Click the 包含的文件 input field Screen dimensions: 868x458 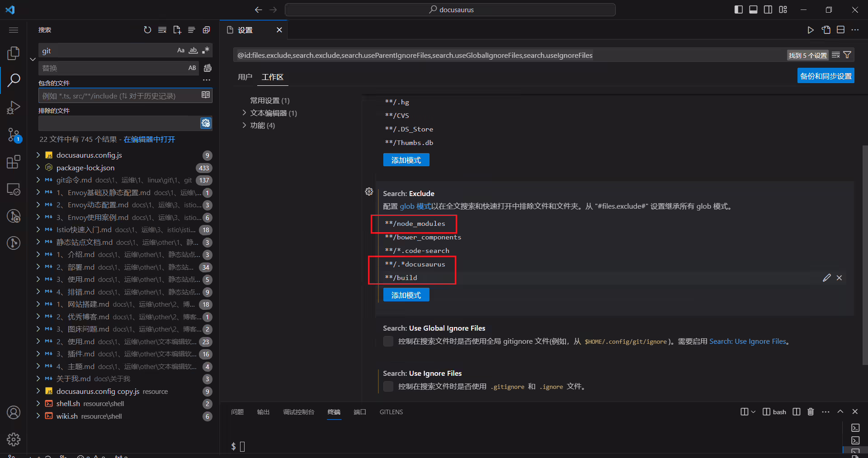coord(119,95)
